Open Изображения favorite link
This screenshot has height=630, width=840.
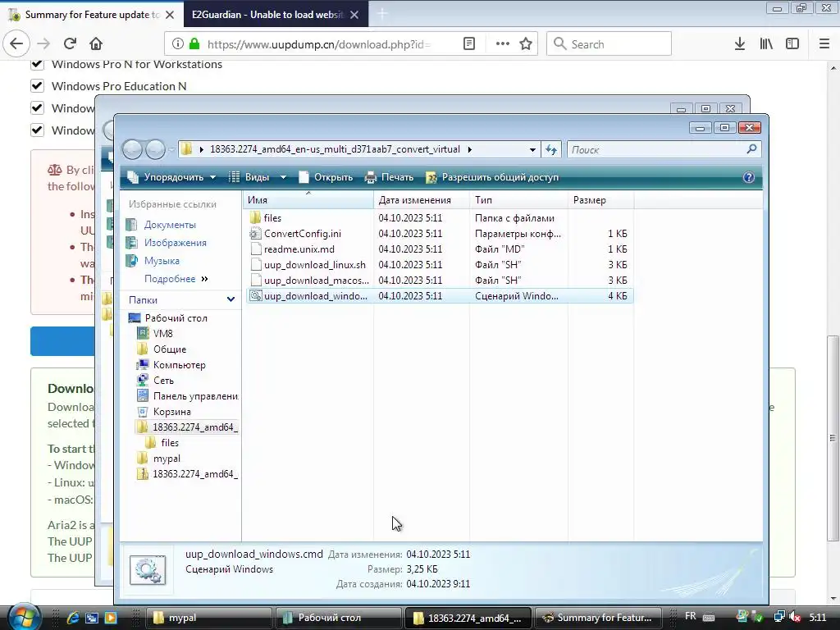click(x=175, y=243)
